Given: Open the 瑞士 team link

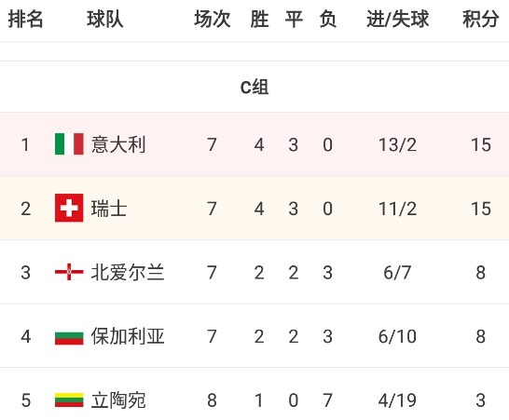Looking at the screenshot, I should (109, 209).
